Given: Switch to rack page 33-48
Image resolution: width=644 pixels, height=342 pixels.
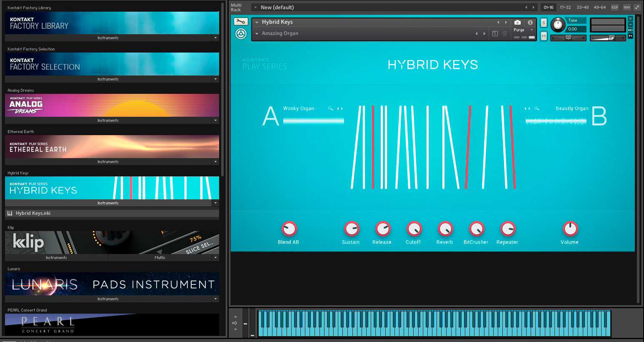Looking at the screenshot, I should pos(582,7).
